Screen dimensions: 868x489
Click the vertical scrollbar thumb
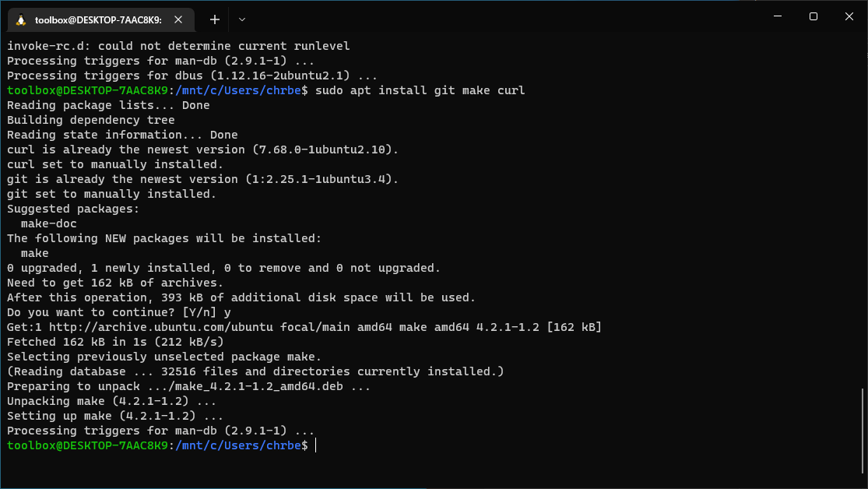[863, 432]
